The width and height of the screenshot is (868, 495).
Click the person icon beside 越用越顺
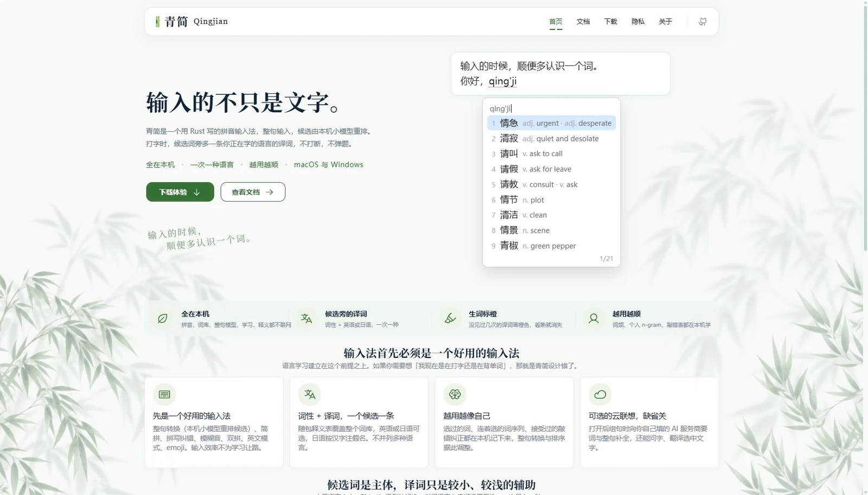coord(594,319)
